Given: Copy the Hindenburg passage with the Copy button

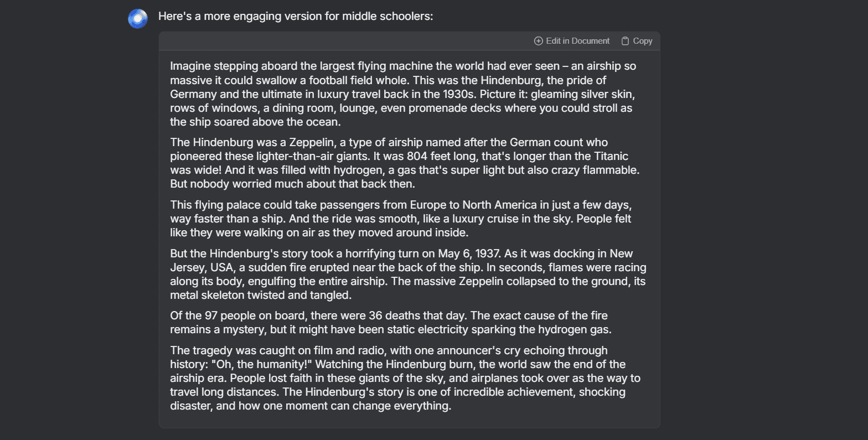Looking at the screenshot, I should (x=637, y=41).
